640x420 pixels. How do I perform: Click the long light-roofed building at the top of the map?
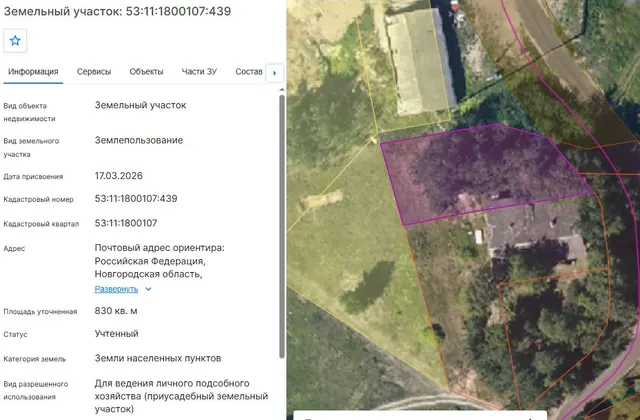[x=420, y=61]
